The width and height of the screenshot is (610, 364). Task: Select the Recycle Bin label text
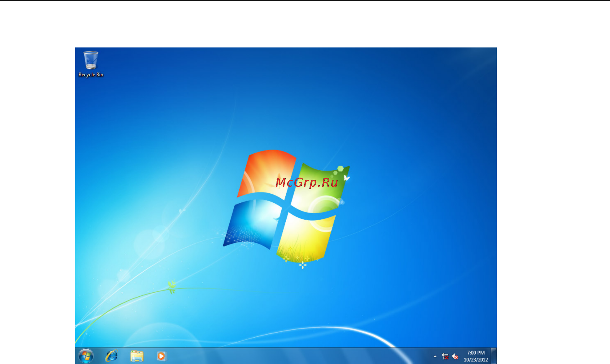click(91, 75)
